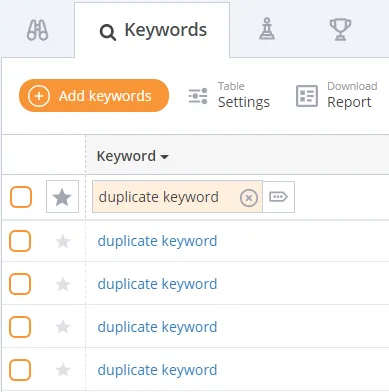Open the duplicate keyword link in the fourth row
389x392 pixels.
pos(157,327)
